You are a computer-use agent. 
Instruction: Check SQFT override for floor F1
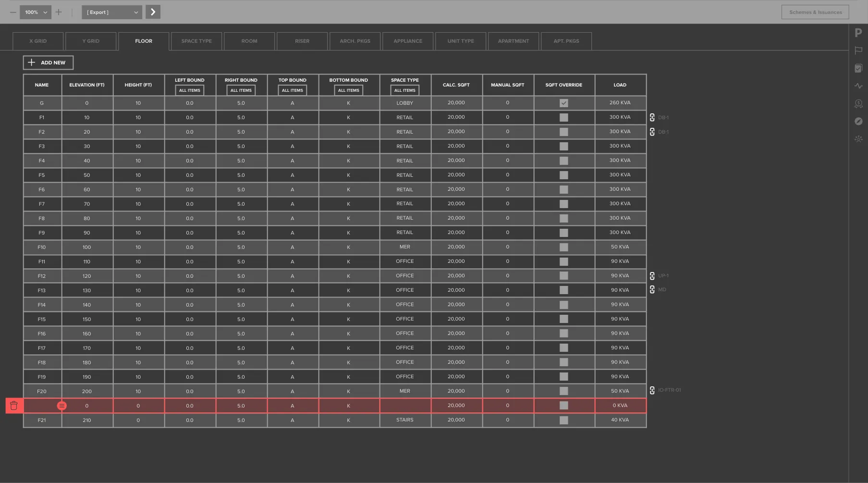click(564, 117)
